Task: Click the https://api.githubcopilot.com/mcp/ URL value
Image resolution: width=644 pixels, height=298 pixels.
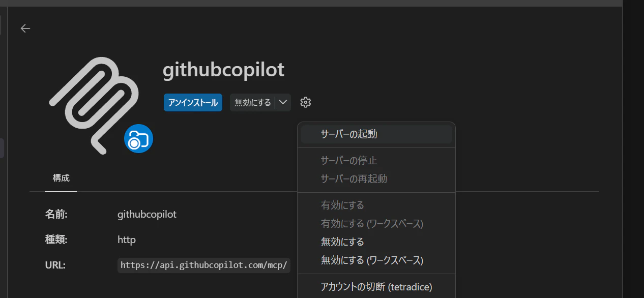Action: point(204,265)
